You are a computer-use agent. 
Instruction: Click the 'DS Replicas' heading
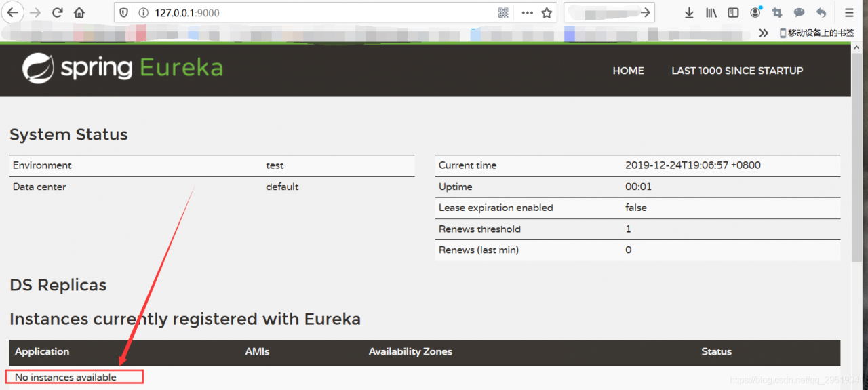(x=58, y=286)
